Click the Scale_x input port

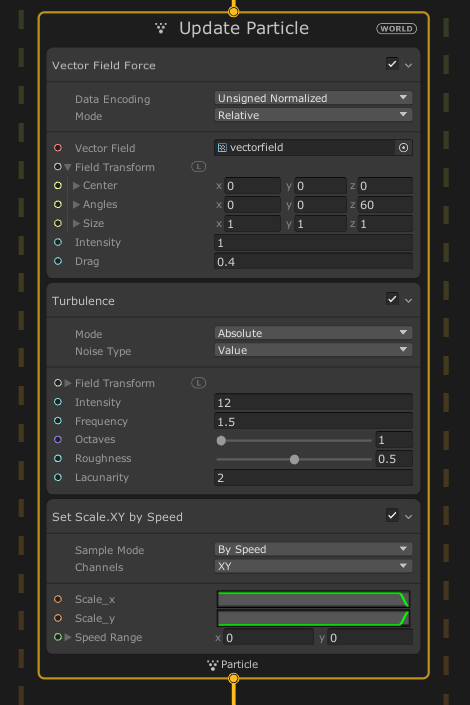click(58, 599)
